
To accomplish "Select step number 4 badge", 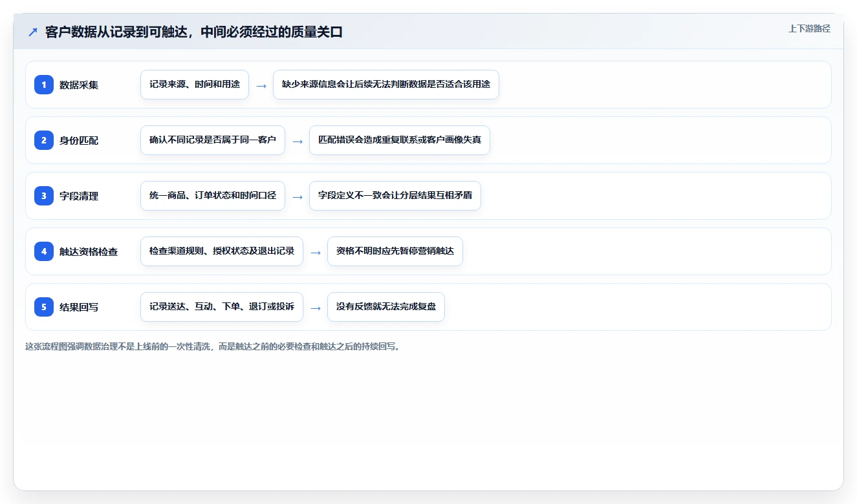I will (44, 251).
